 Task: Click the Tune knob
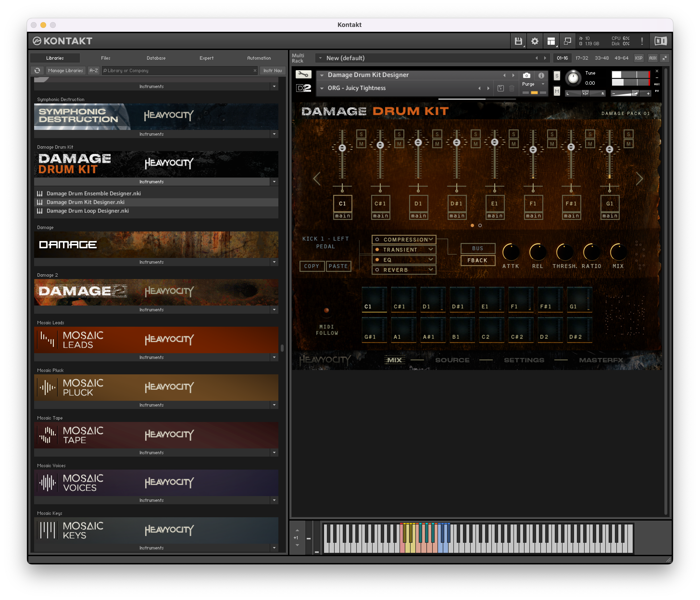tap(573, 78)
